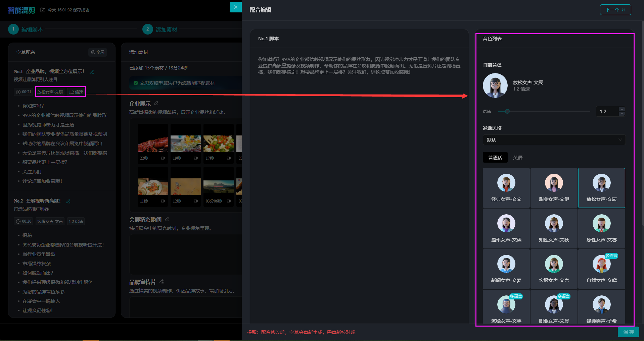Open the 03分06秒 landscape clip thumbnail

[218, 186]
